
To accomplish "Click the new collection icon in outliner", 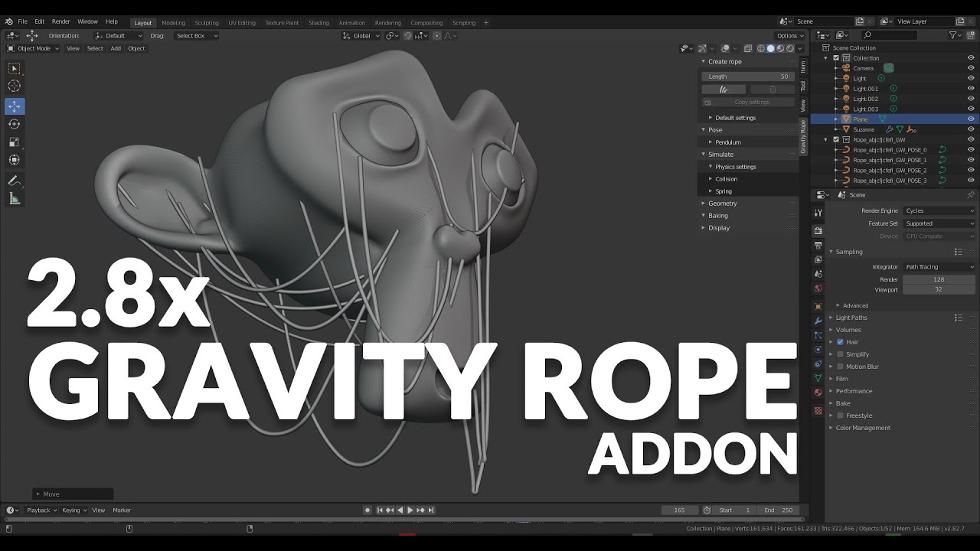I will [970, 35].
